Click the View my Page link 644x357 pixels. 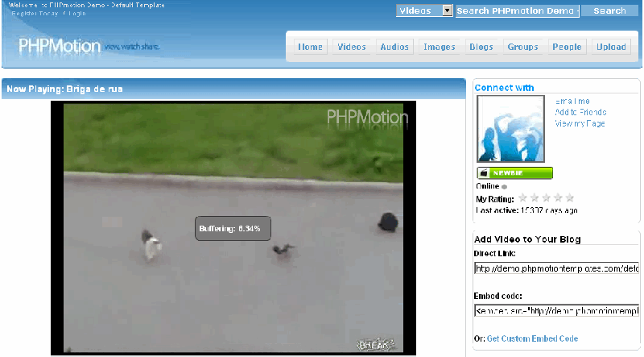580,123
